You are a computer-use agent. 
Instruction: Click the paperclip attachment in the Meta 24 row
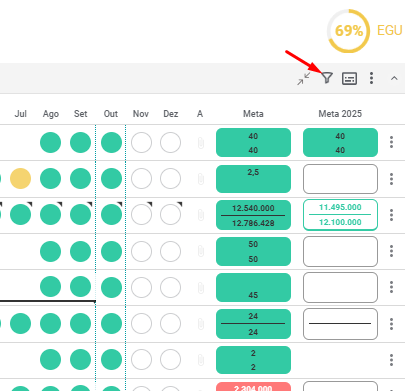(201, 324)
